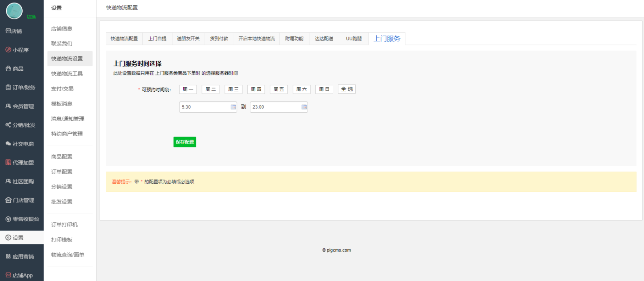Open 订单配置 in settings menu
This screenshot has width=644, height=281.
pyautogui.click(x=62, y=172)
